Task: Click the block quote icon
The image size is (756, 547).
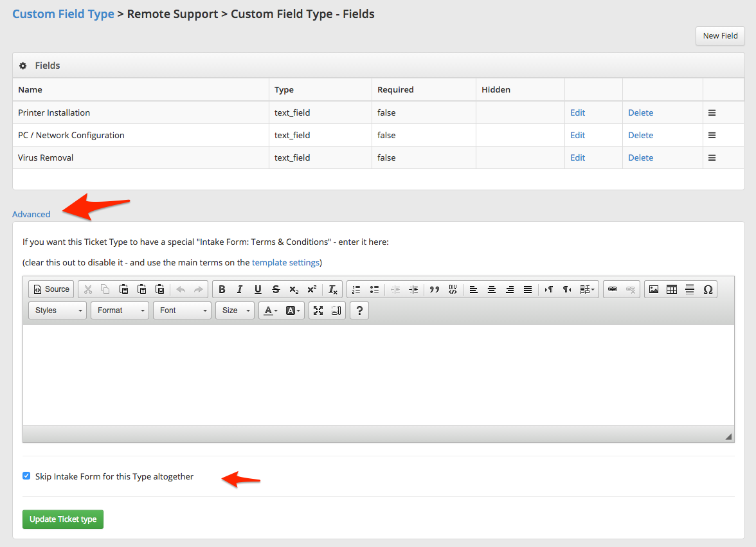Action: [x=435, y=289]
